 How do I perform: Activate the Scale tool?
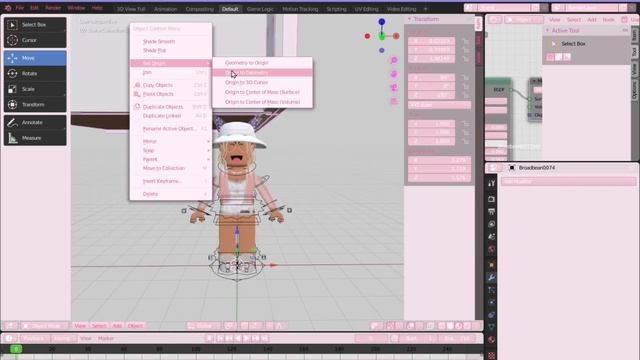[x=35, y=89]
